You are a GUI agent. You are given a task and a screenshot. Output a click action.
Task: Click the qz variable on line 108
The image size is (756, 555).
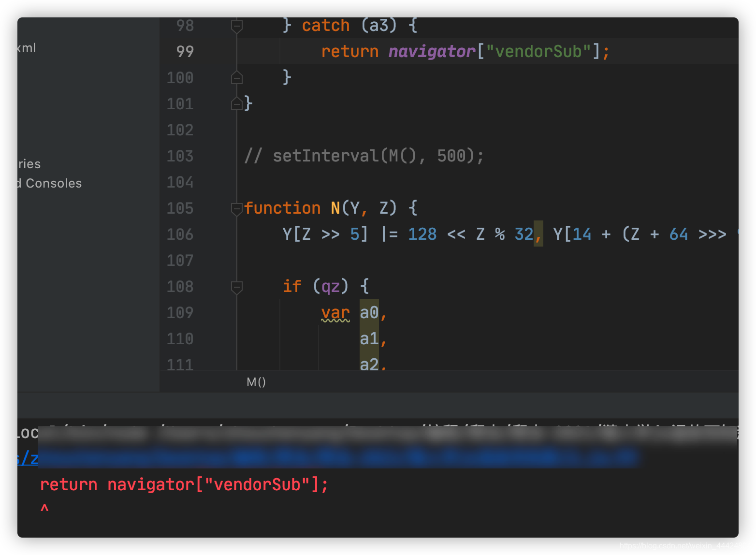[x=331, y=286]
